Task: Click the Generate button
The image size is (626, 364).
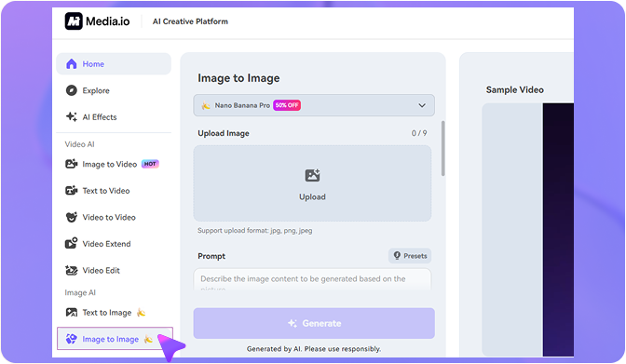Action: 314,323
